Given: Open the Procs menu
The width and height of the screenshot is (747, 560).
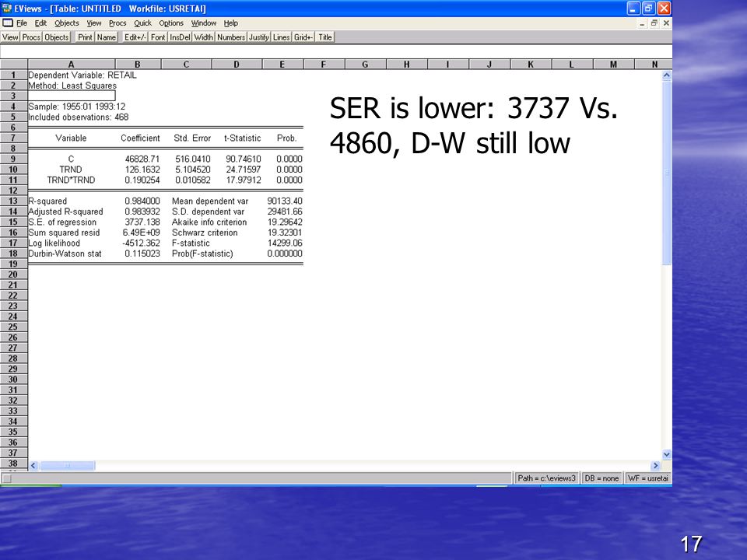Looking at the screenshot, I should click(117, 23).
